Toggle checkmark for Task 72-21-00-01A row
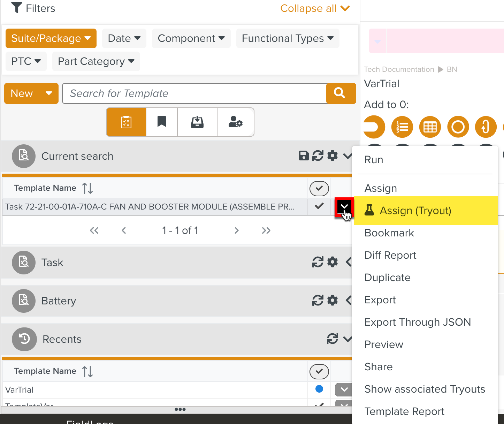Viewport: 504px width, 424px height. click(x=319, y=206)
